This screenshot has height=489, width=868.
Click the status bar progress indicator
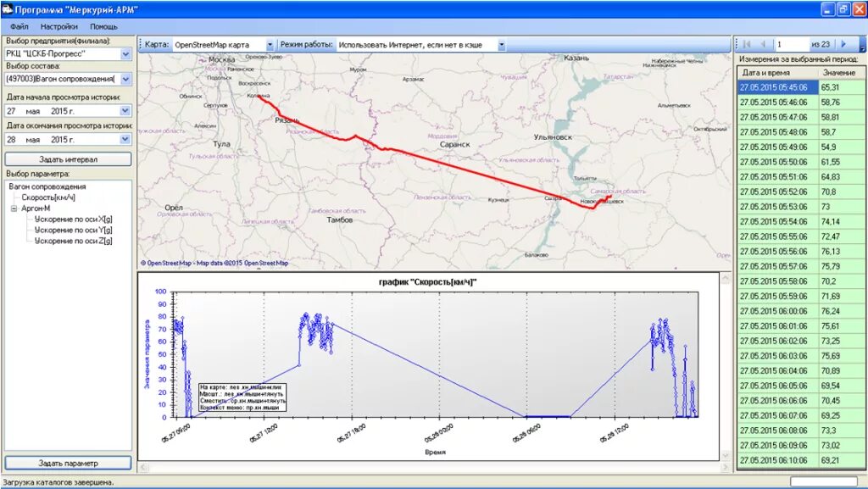(x=823, y=482)
